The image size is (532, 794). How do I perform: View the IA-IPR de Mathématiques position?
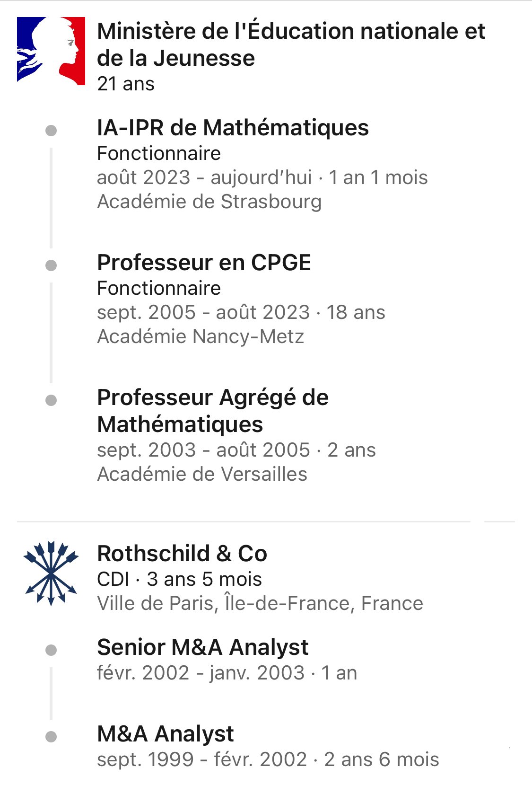[233, 128]
